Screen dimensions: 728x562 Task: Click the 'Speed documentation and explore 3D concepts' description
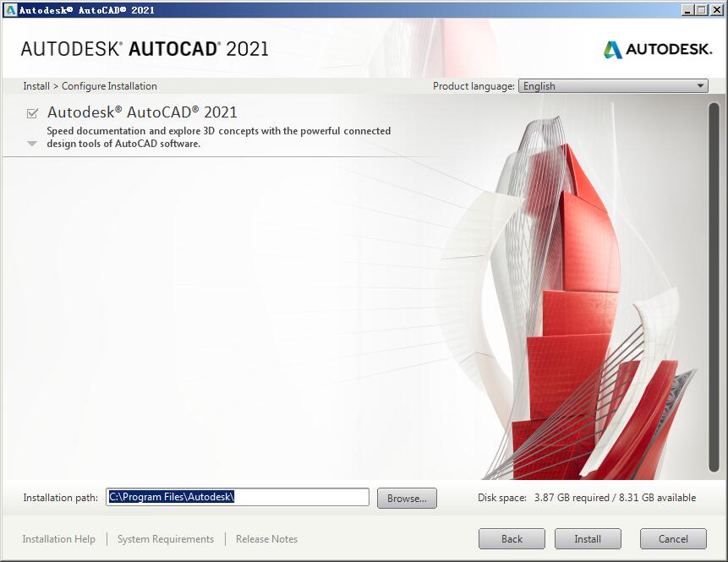(x=219, y=137)
